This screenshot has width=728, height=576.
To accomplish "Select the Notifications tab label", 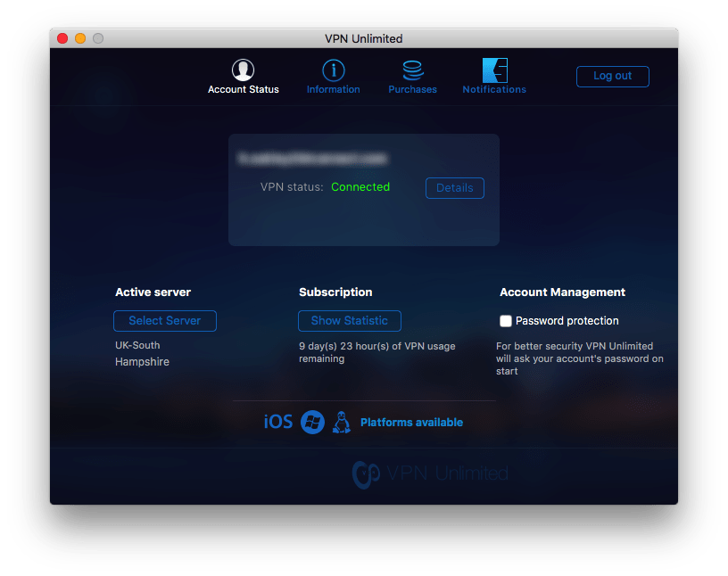I will click(x=494, y=90).
